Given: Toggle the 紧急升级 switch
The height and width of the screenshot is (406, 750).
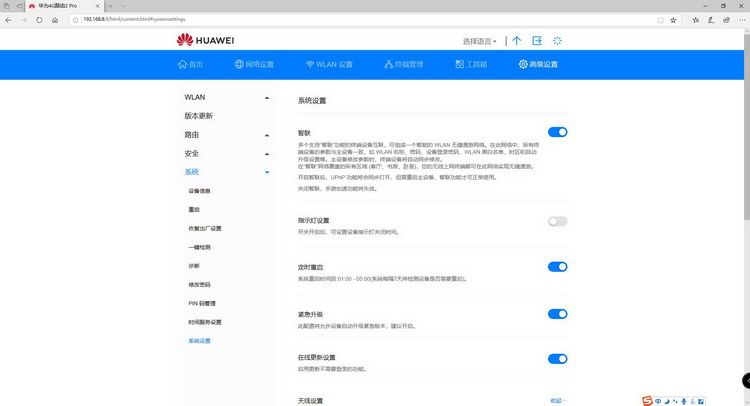Looking at the screenshot, I should pyautogui.click(x=557, y=314).
